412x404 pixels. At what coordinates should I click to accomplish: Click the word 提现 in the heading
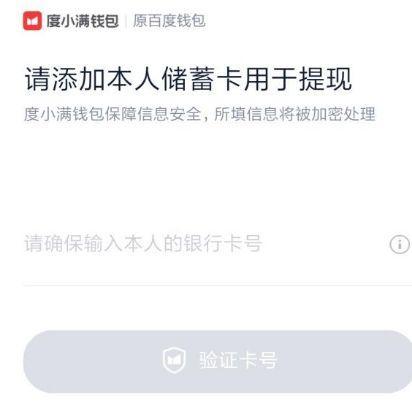click(x=325, y=79)
